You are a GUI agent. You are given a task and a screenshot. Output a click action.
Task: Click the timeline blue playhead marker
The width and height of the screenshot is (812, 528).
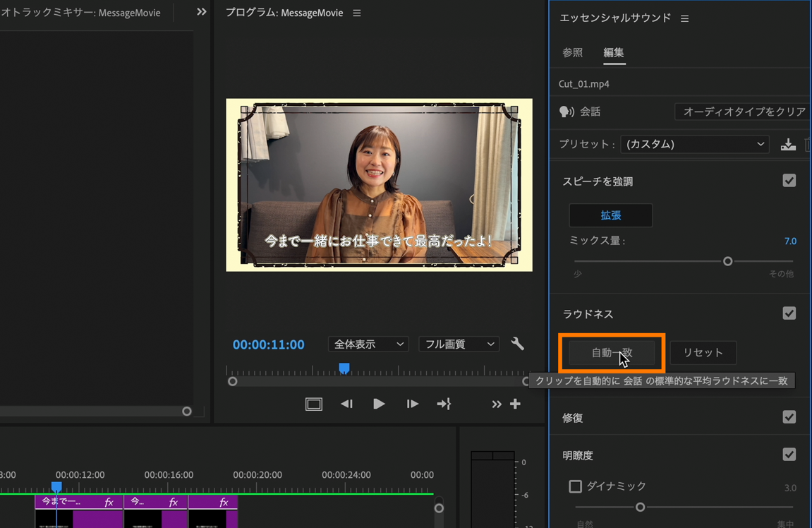coord(56,486)
